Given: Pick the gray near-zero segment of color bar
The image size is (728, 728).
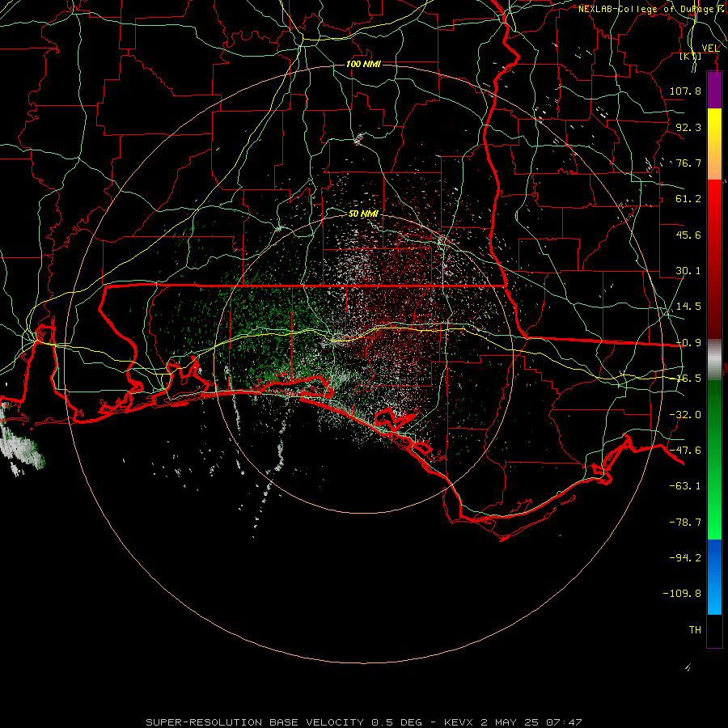Looking at the screenshot, I should click(714, 360).
